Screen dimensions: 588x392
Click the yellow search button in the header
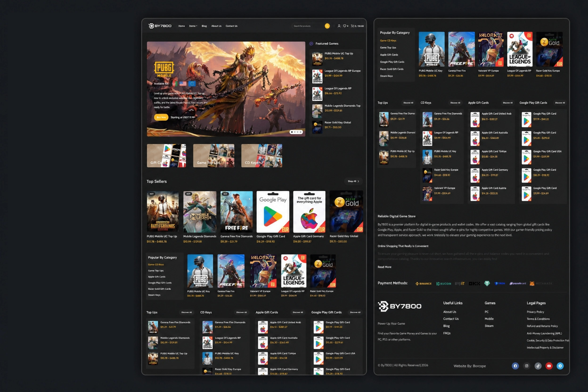pyautogui.click(x=327, y=26)
